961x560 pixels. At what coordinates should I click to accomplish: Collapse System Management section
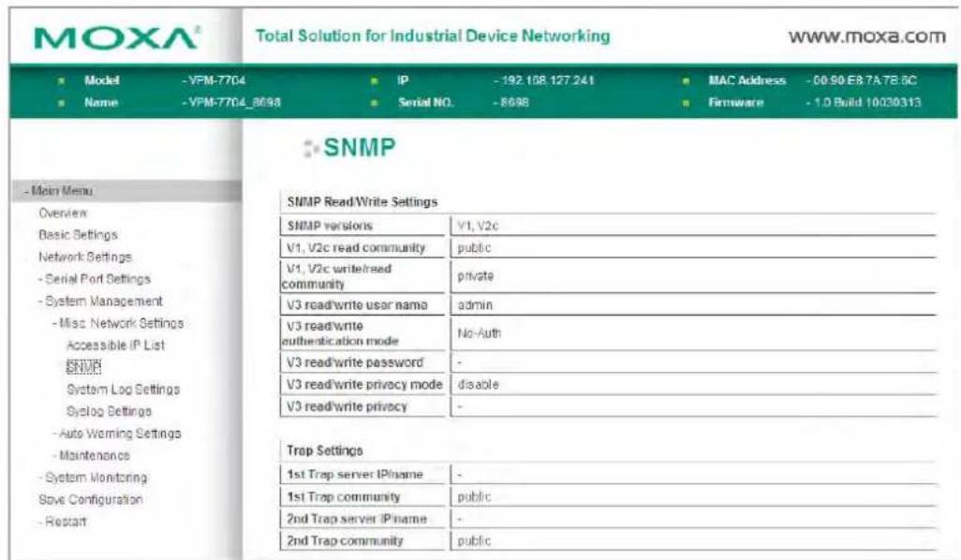(104, 301)
